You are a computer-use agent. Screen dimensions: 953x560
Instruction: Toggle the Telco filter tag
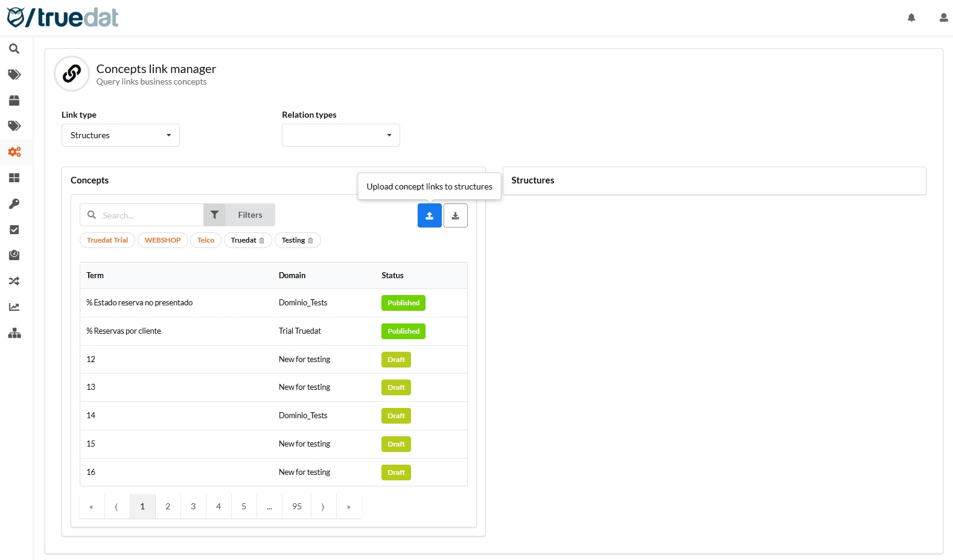205,240
